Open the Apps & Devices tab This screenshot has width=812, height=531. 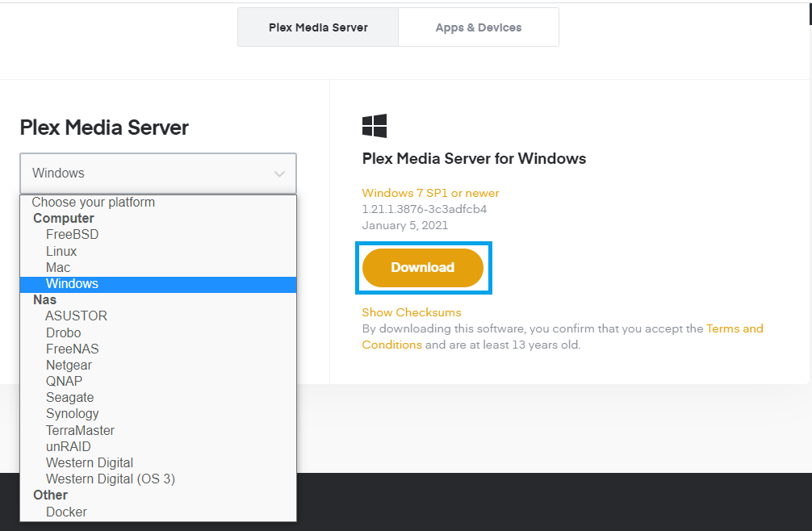tap(479, 27)
